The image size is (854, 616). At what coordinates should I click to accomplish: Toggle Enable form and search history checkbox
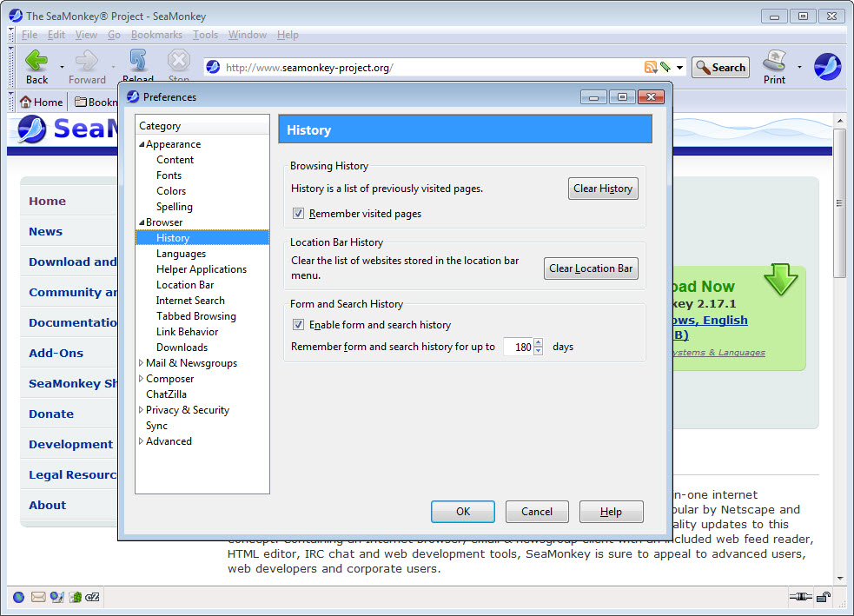pyautogui.click(x=298, y=325)
